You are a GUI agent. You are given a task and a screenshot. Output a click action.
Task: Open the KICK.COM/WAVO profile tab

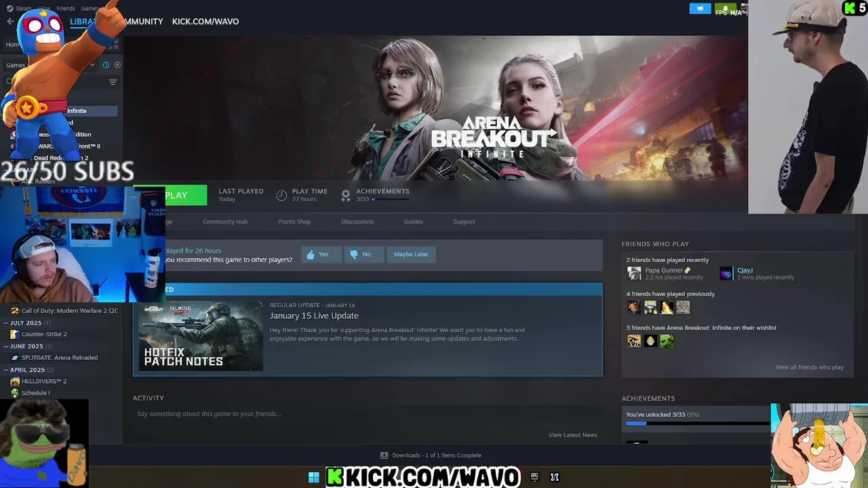click(205, 22)
